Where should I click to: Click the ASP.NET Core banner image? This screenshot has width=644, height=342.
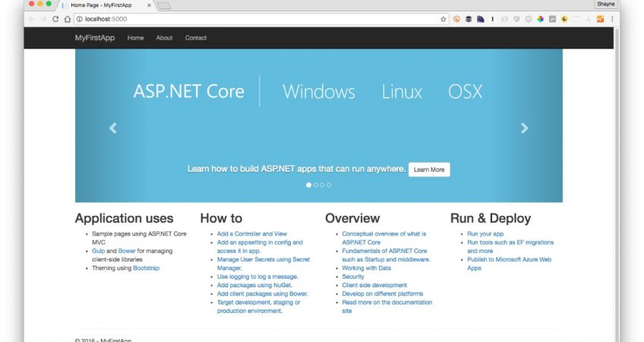coord(319,125)
